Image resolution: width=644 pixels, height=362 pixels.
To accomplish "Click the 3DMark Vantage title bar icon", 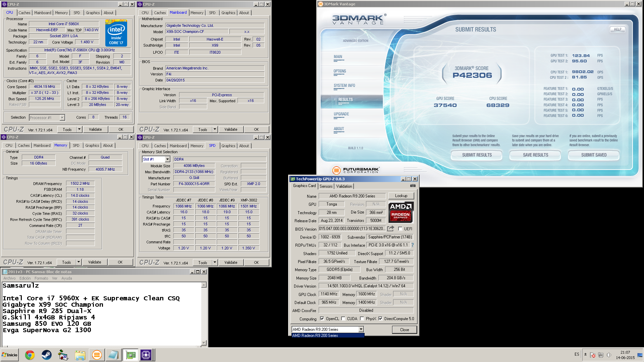I will click(320, 4).
